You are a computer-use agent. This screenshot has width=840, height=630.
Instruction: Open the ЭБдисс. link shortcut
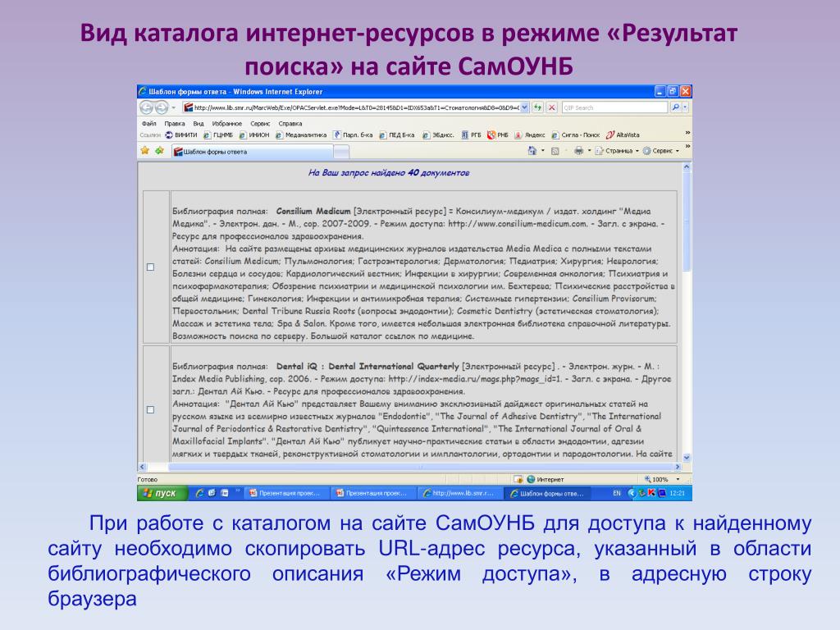click(438, 135)
